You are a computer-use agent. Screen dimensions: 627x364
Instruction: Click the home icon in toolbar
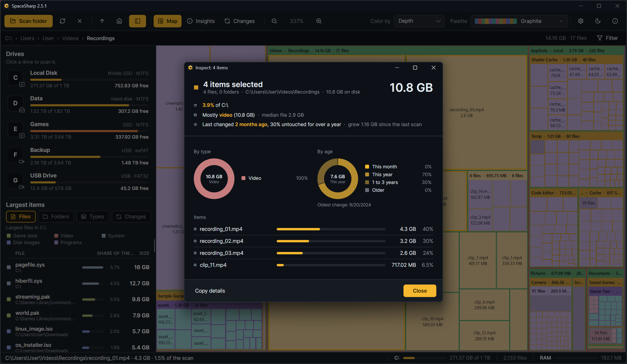point(119,21)
